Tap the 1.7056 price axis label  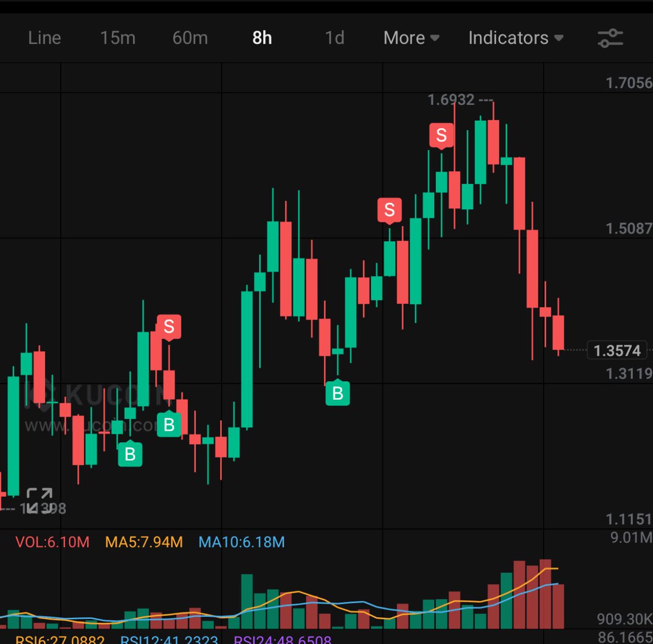(629, 83)
